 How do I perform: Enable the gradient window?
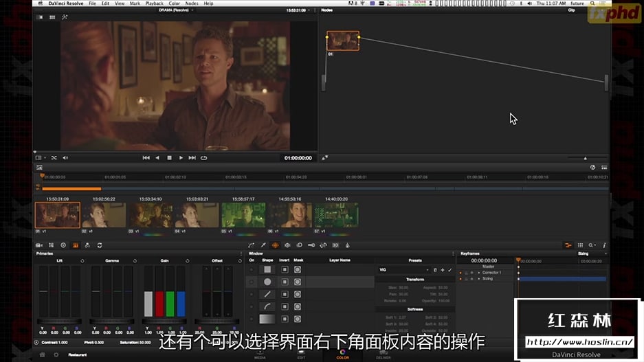[x=252, y=319]
